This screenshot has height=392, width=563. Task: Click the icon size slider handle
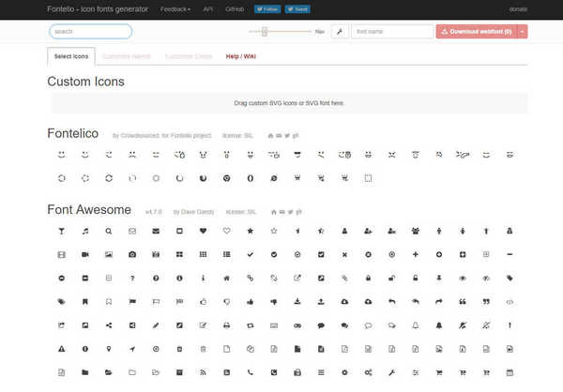tap(265, 31)
